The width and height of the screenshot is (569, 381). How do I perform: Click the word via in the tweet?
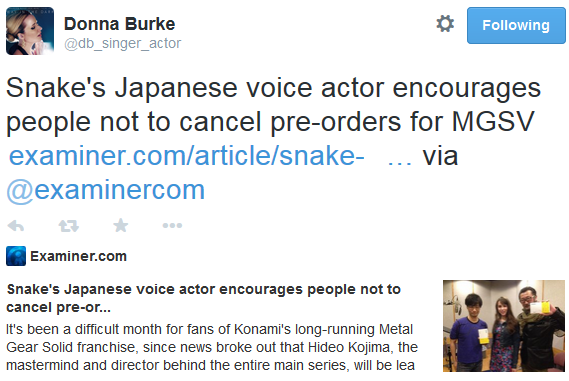440,156
